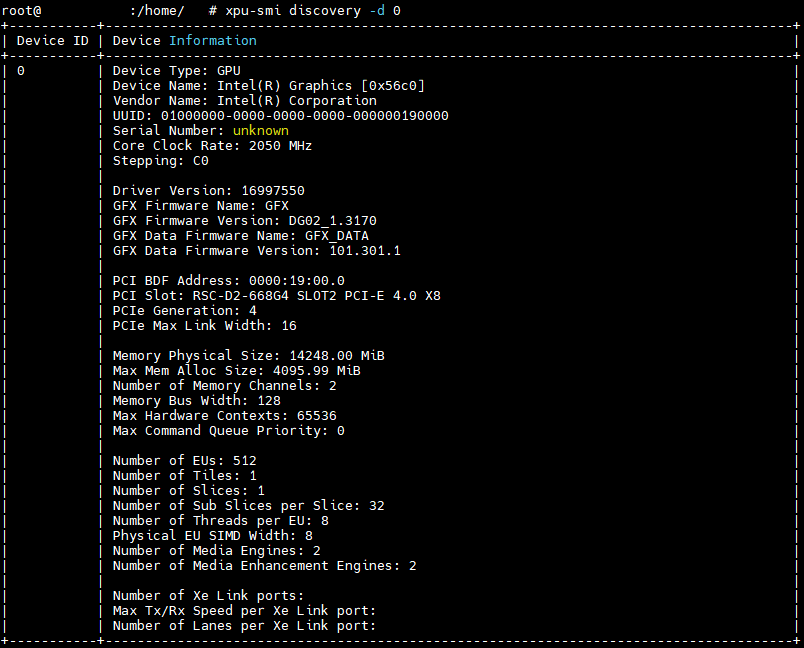Screen dimensions: 804x648
Task: Click the 'Vendor Name: Intel(R) Corporation' line
Action: pos(244,101)
